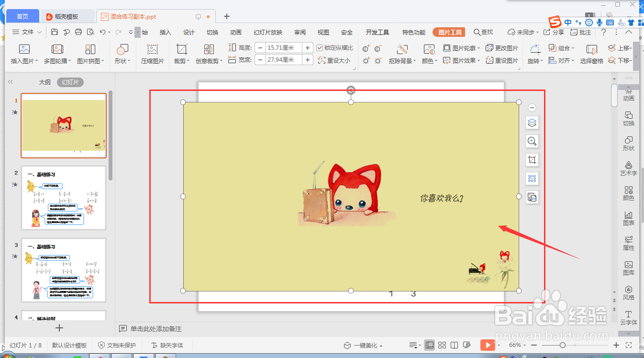The width and height of the screenshot is (644, 358).
Task: Open the 图表 chart side panel
Action: coord(629,218)
